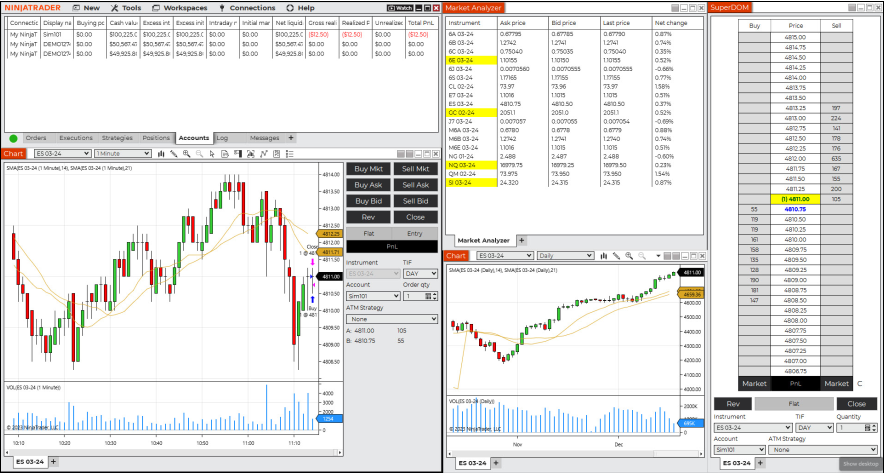The image size is (888, 473).
Task: Open the 1 Minute interval dropdown
Action: tap(123, 154)
